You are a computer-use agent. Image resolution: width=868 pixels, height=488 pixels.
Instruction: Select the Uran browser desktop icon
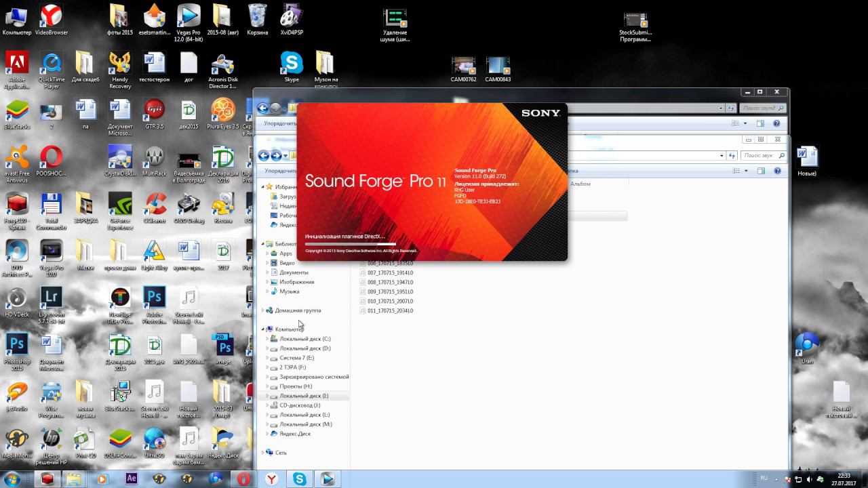807,349
